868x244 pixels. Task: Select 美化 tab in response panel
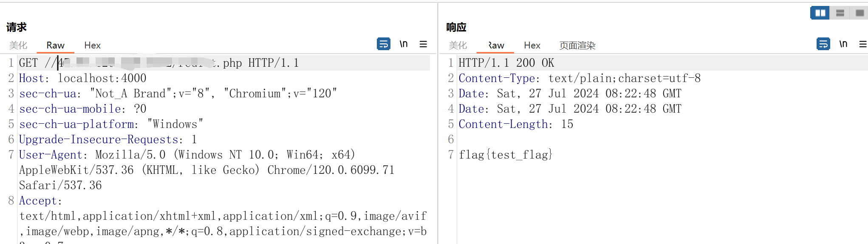pos(458,45)
